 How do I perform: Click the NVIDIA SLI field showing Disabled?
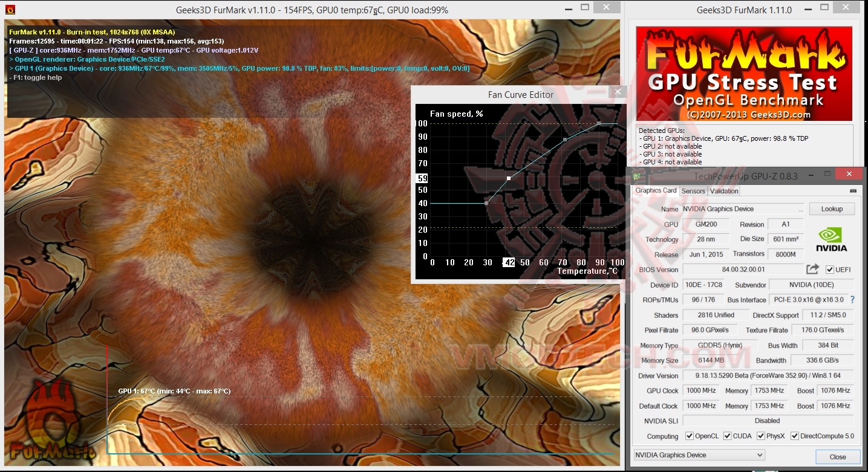tap(768, 421)
